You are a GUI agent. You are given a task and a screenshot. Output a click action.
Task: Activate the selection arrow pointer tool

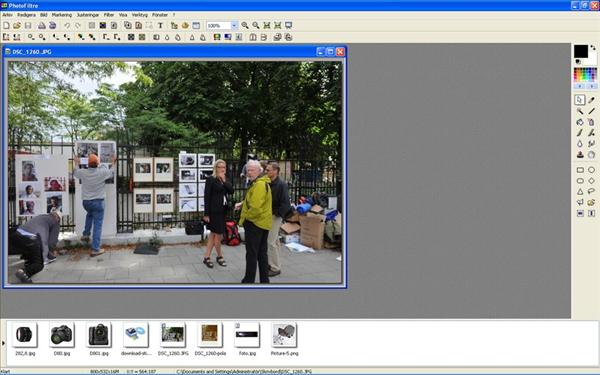pyautogui.click(x=580, y=100)
